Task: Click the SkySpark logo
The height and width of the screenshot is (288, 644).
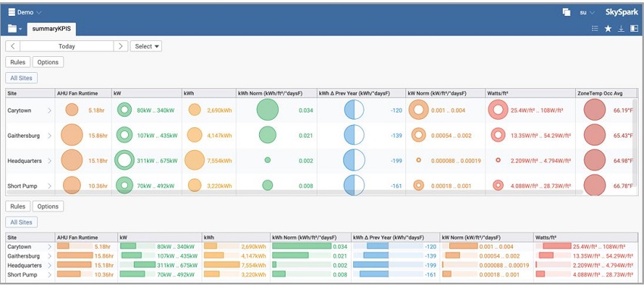Action: 622,12
